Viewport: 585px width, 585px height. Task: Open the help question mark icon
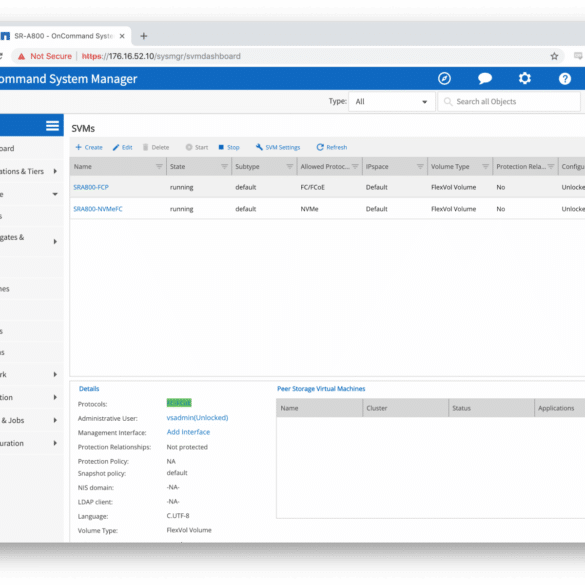(x=564, y=79)
